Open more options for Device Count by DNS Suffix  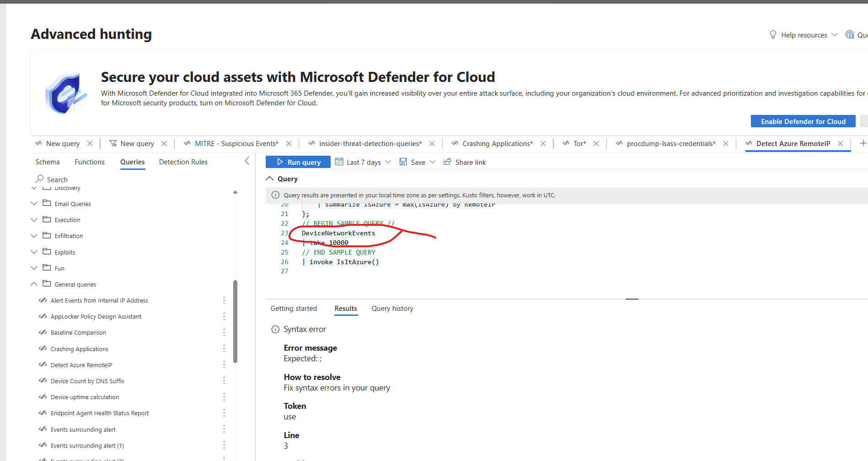click(x=224, y=381)
